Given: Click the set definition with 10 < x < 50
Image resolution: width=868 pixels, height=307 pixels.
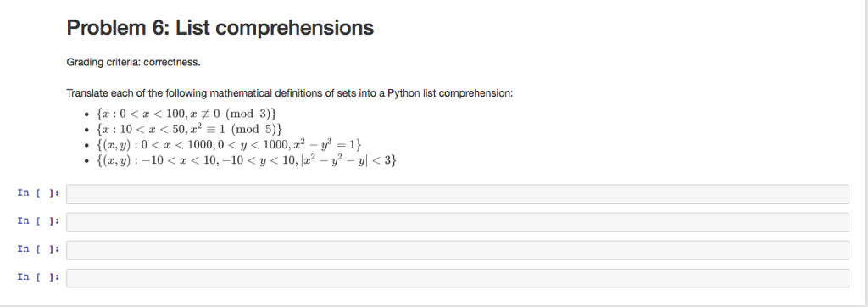Looking at the screenshot, I should [189, 129].
